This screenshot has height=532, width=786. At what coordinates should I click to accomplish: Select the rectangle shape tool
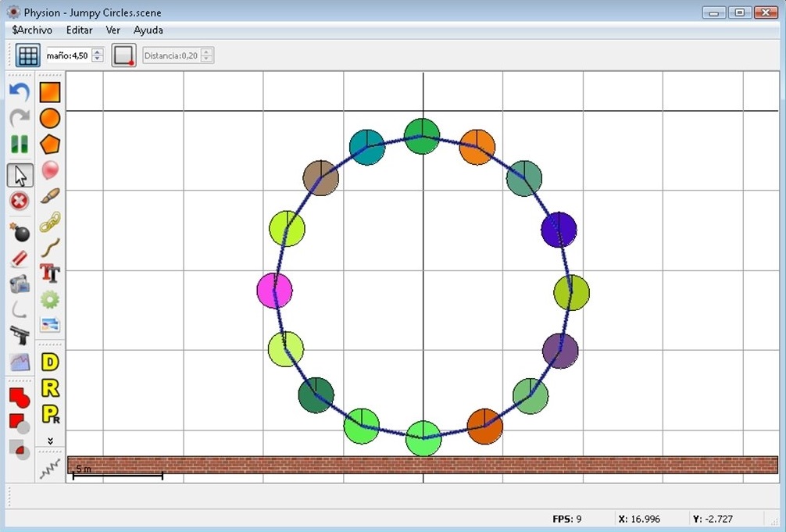point(50,92)
